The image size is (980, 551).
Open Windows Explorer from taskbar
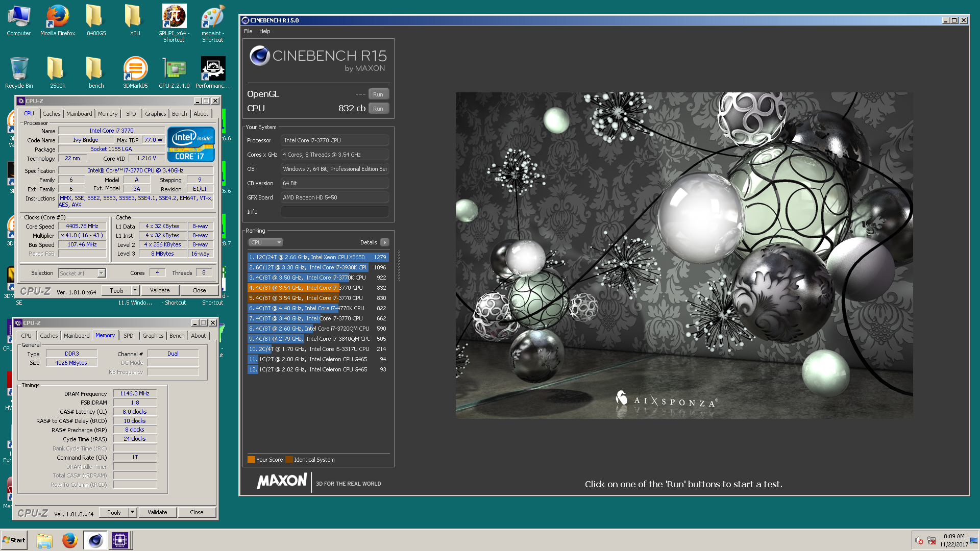click(44, 540)
